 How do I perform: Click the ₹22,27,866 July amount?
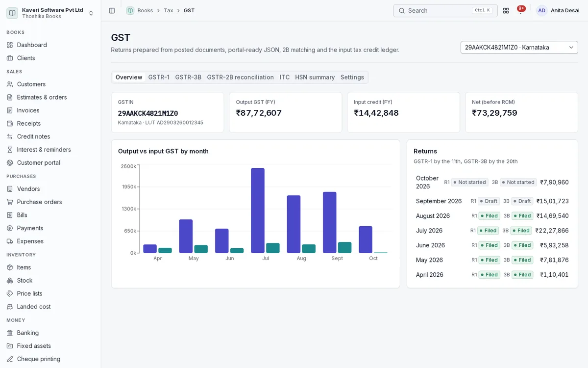pos(552,231)
